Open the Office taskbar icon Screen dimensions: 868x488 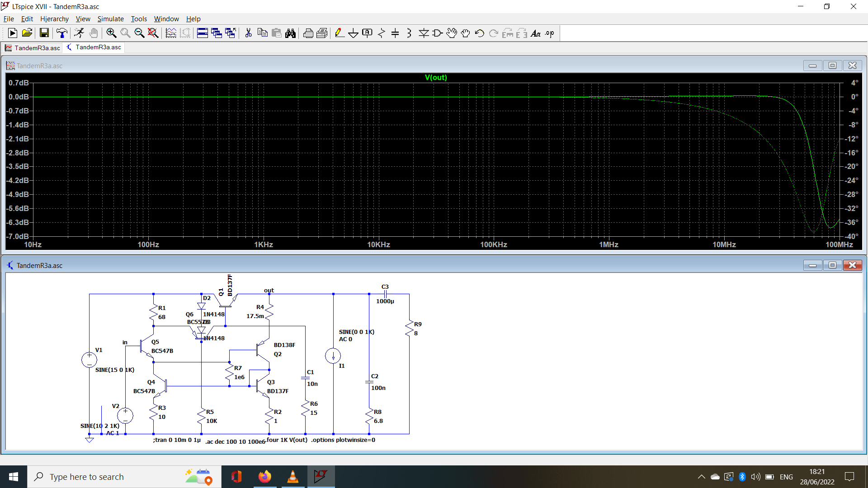click(x=236, y=477)
